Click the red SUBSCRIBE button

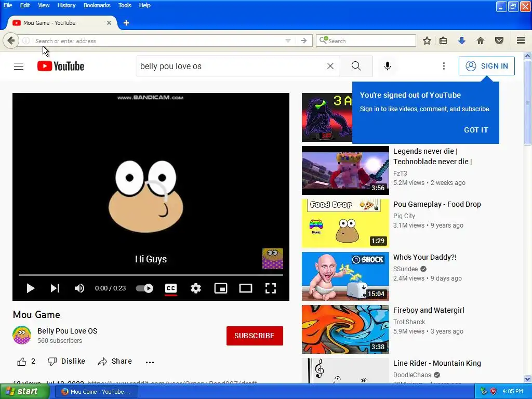click(x=255, y=336)
